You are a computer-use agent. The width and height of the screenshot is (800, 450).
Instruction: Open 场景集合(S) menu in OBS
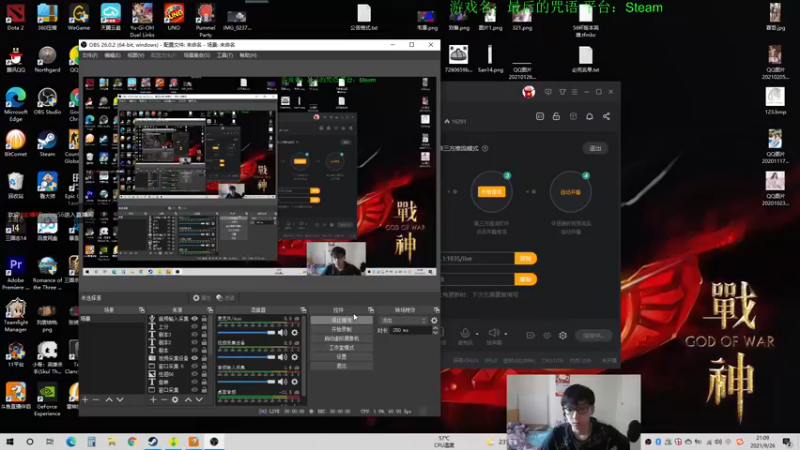point(196,55)
